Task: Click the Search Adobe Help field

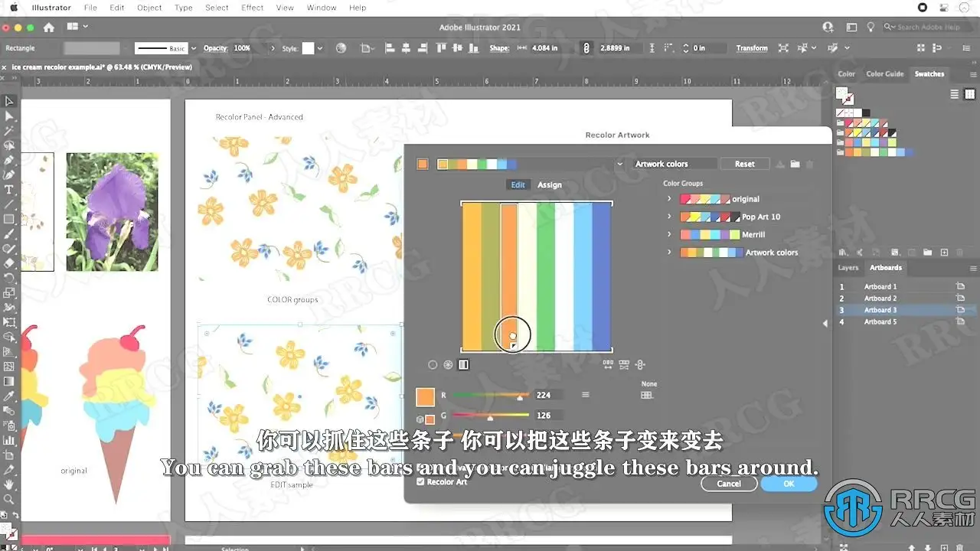Action: pos(928,27)
